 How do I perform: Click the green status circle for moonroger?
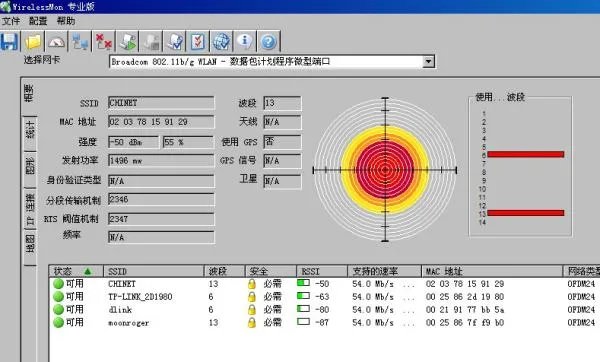click(x=58, y=323)
